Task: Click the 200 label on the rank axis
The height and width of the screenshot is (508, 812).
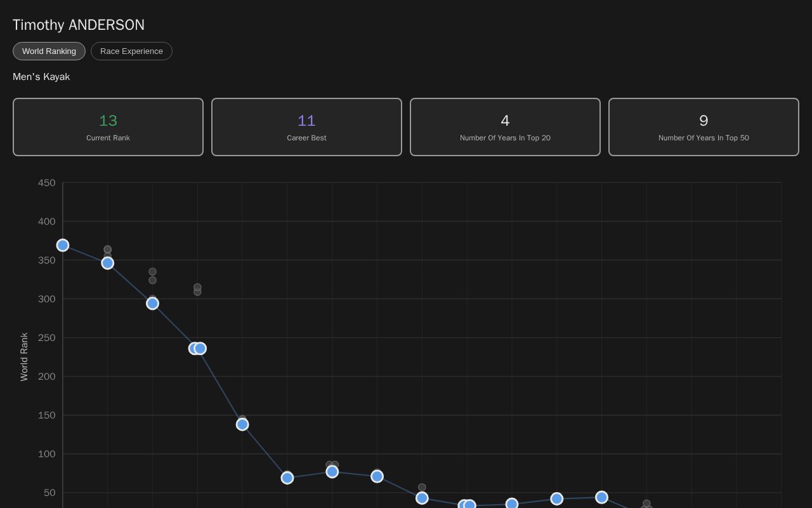Action: tap(46, 377)
